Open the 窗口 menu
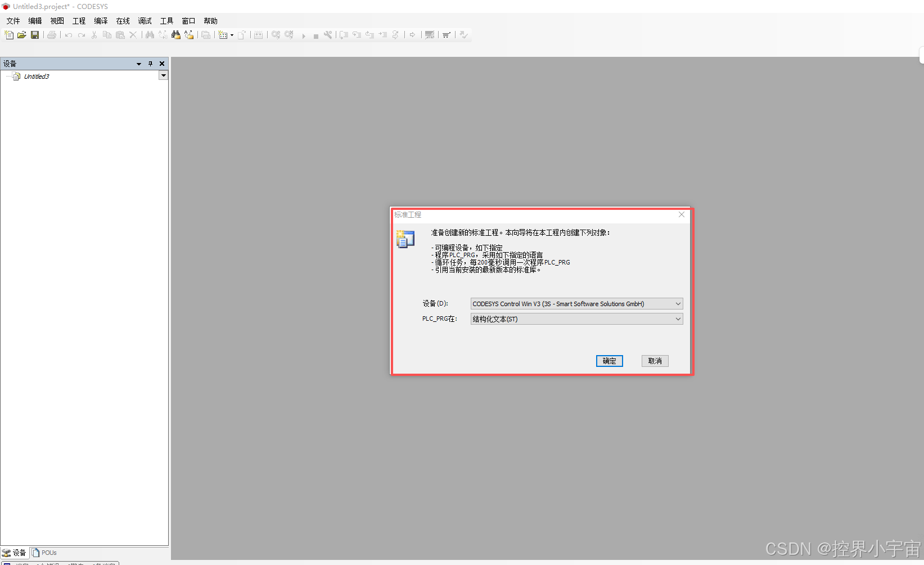This screenshot has width=924, height=565. tap(188, 21)
